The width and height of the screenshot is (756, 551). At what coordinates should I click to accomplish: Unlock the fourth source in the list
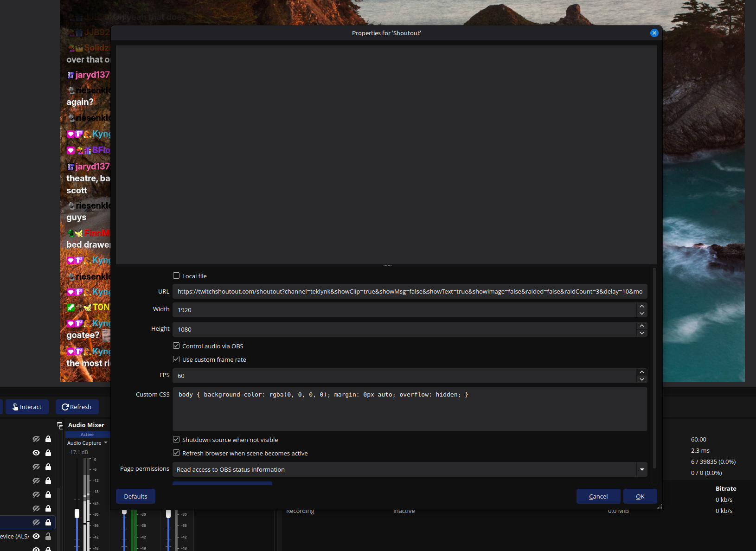(48, 481)
